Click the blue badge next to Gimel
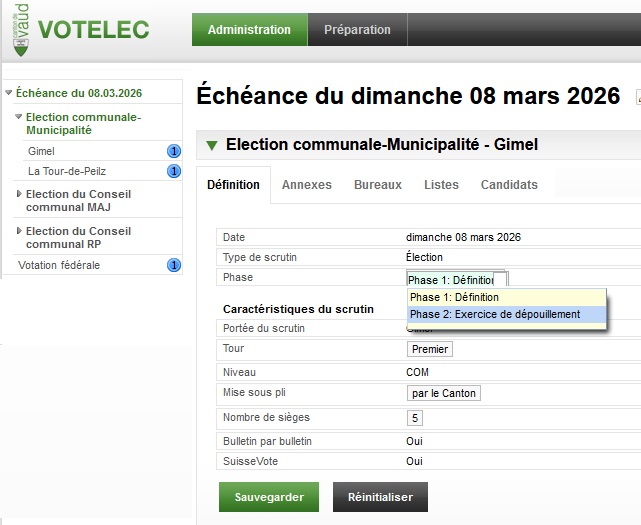 coord(173,151)
